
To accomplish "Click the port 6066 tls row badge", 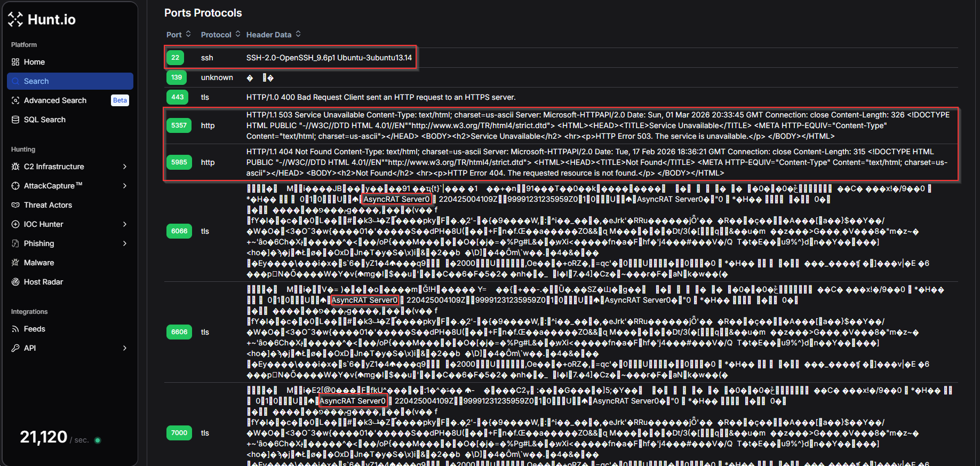I will (x=179, y=231).
